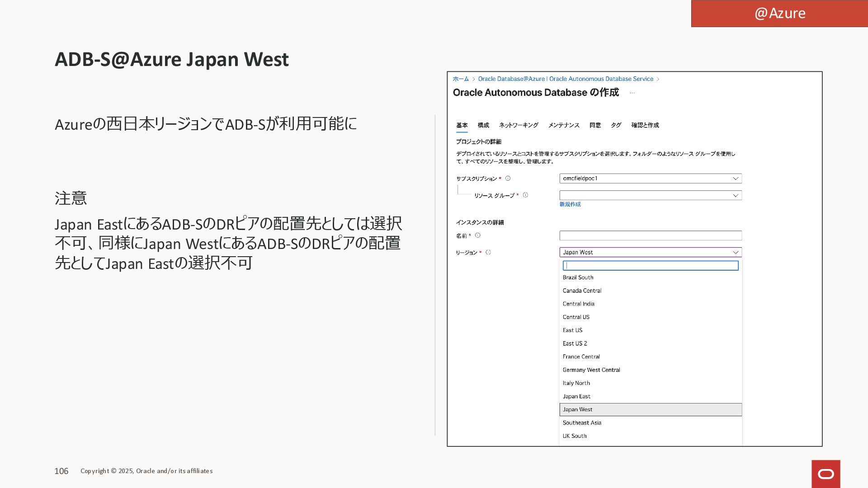Pick Germany West Central region option

(591, 370)
